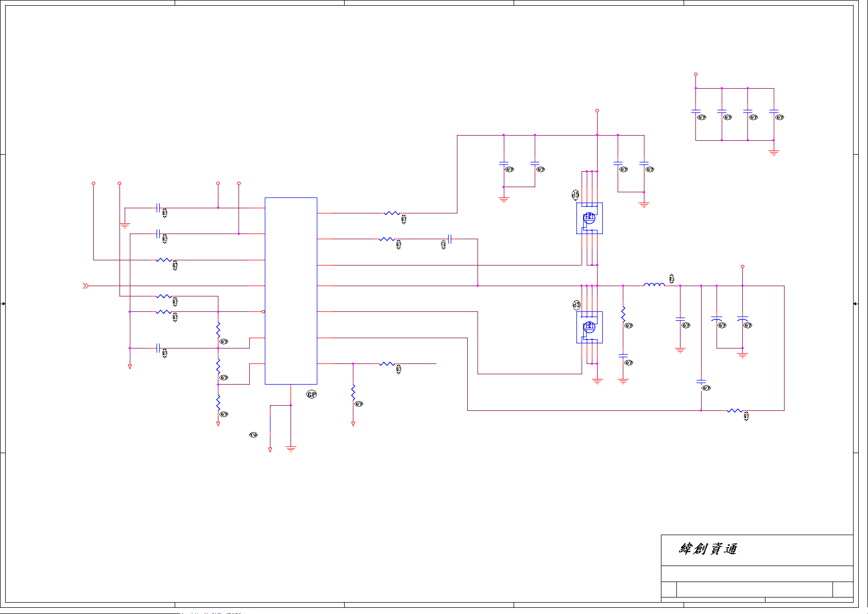The width and height of the screenshot is (868, 614).
Task: Select the resistor feeding the bootstrap capacitor
Action: tap(387, 239)
